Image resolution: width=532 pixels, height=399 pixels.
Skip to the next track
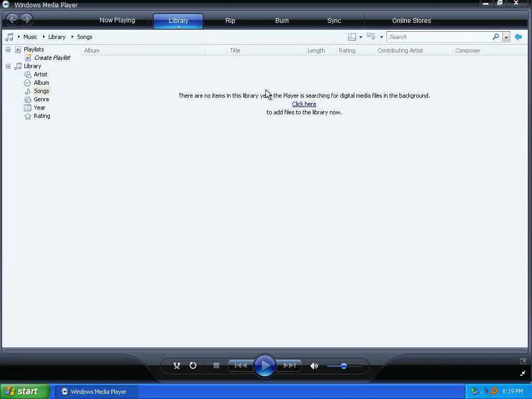[289, 365]
